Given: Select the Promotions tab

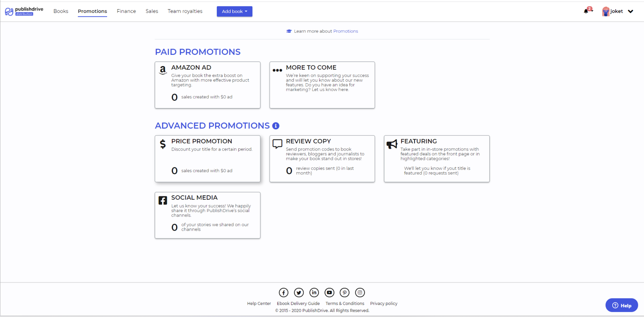Looking at the screenshot, I should 93,11.
